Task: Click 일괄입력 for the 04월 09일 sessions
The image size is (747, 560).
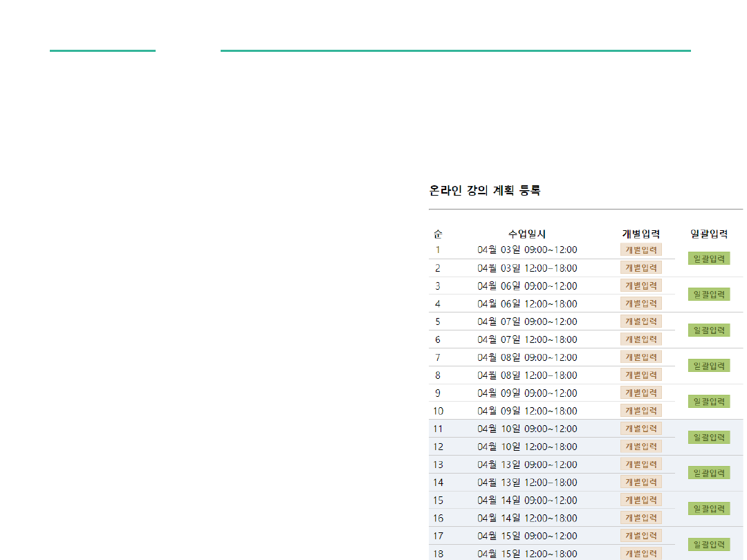Action: coord(709,402)
